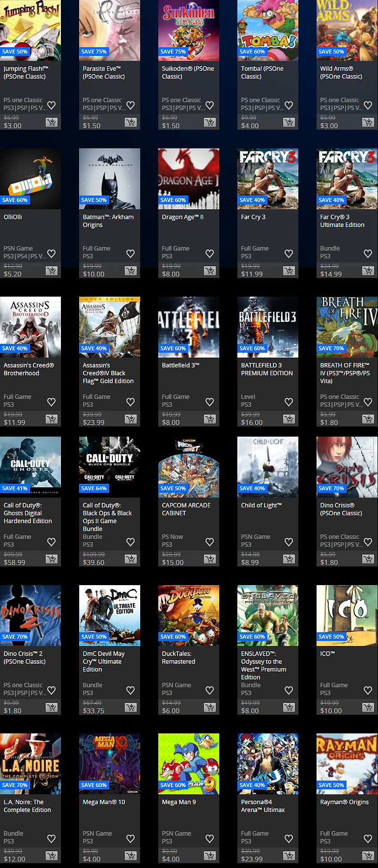Image resolution: width=378 pixels, height=868 pixels.
Task: Add Battlefield 3 full game to cart
Action: [x=210, y=419]
